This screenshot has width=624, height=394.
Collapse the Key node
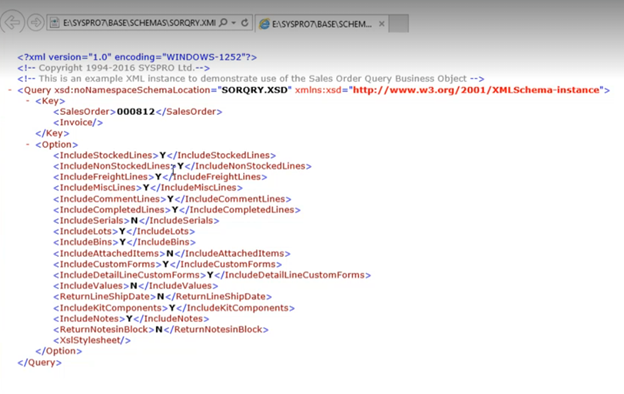(28, 101)
